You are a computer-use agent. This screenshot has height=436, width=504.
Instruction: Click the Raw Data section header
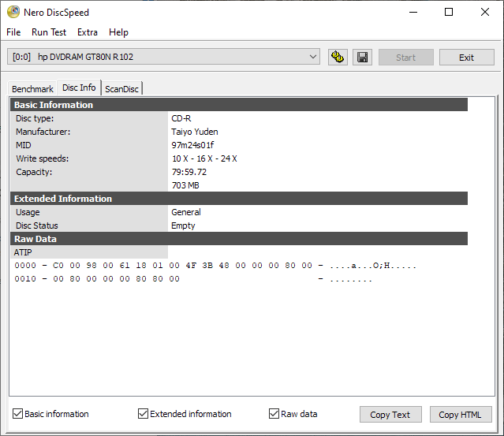pyautogui.click(x=239, y=239)
